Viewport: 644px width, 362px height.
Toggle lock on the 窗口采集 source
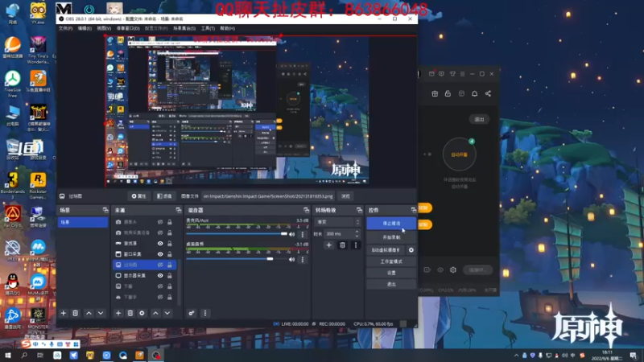pyautogui.click(x=170, y=254)
